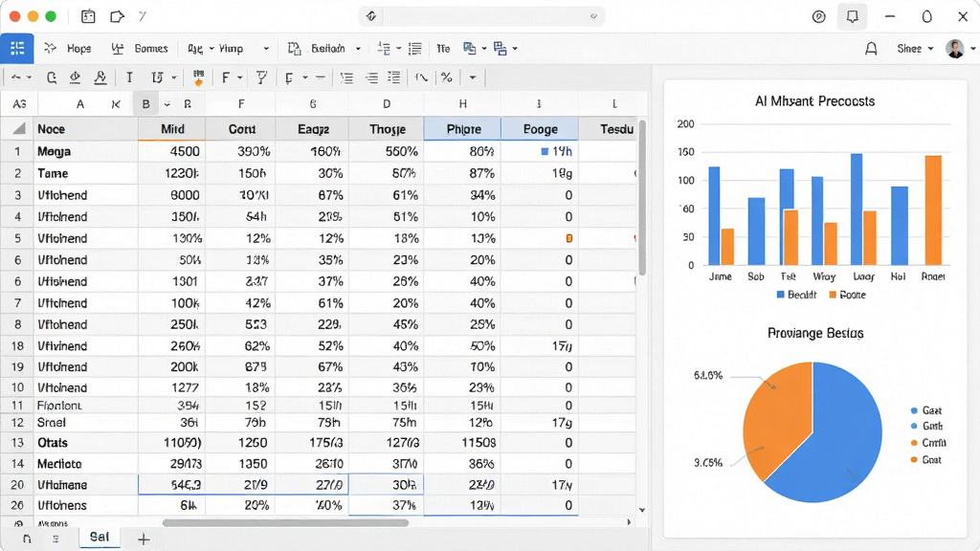
Task: Select the justify lines icon
Action: click(393, 77)
